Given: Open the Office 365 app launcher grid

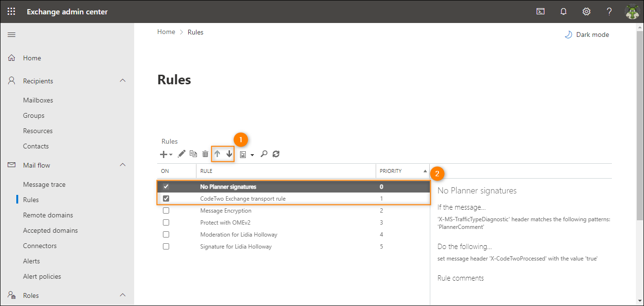Looking at the screenshot, I should point(11,11).
